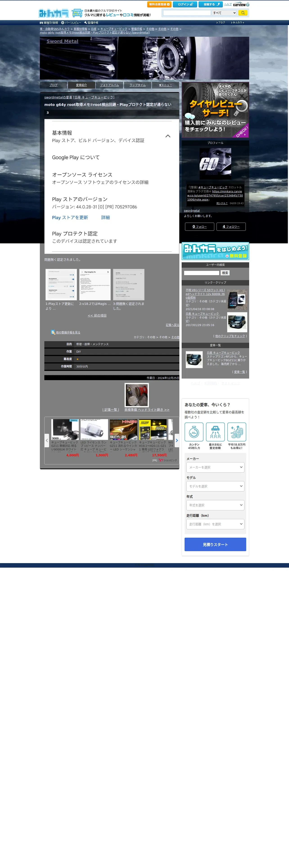Open 車検準備 ヘッドライト磨き >> next article link
This screenshot has width=289, height=868.
tap(147, 409)
